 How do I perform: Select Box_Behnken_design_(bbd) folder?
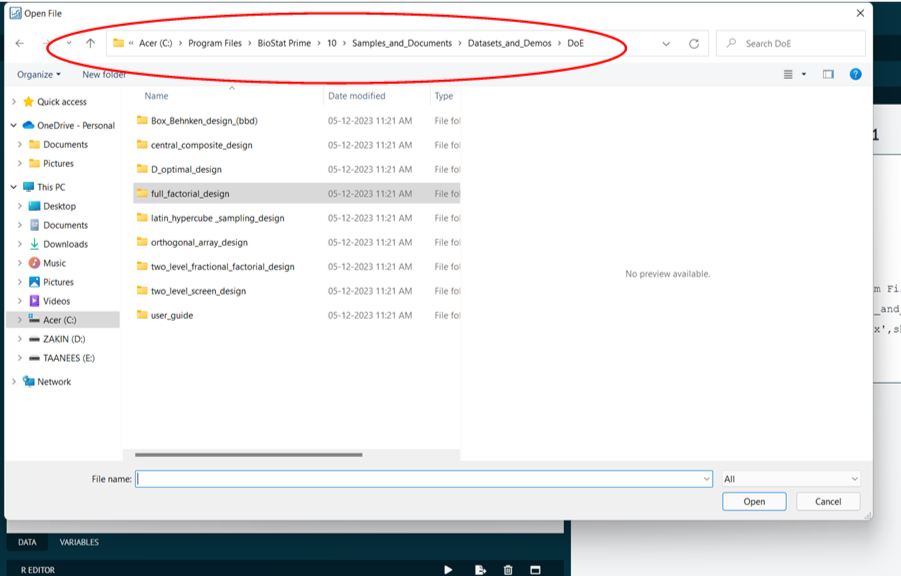click(297, 121)
